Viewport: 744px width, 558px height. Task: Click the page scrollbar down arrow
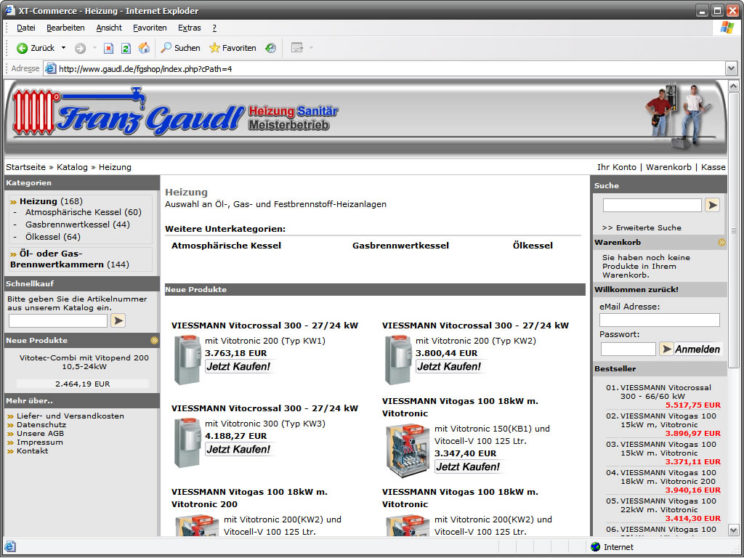tap(733, 530)
